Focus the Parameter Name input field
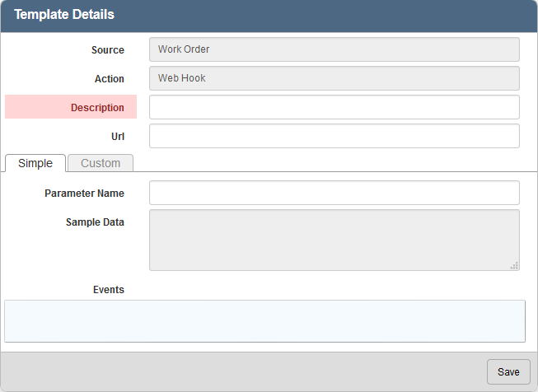The image size is (538, 392). [x=334, y=193]
